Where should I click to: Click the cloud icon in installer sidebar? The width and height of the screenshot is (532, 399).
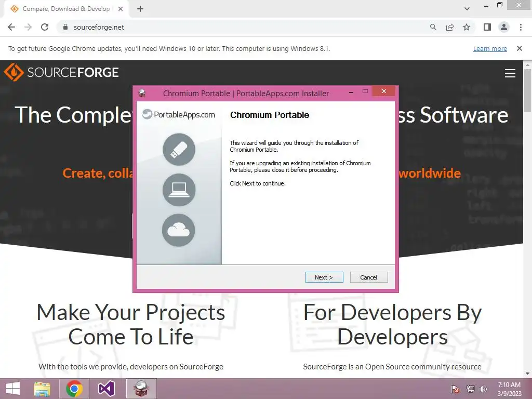[179, 230]
